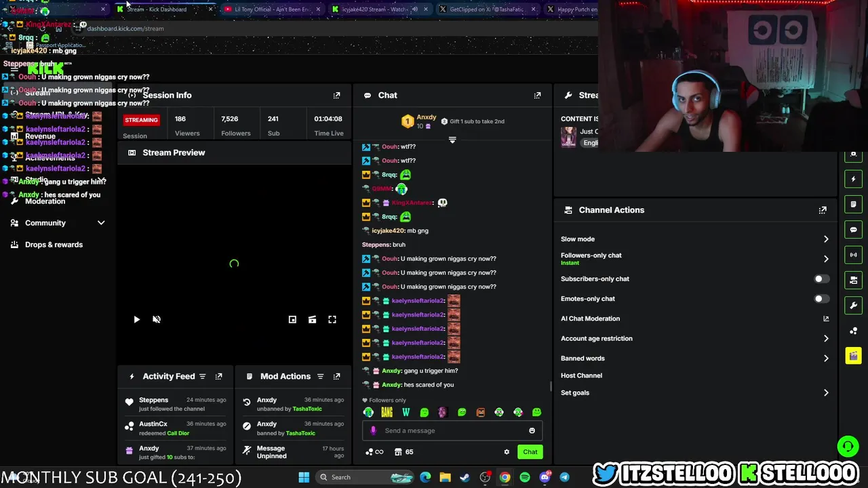Open mini player for stream preview
Image resolution: width=868 pixels, height=488 pixels.
pyautogui.click(x=292, y=319)
